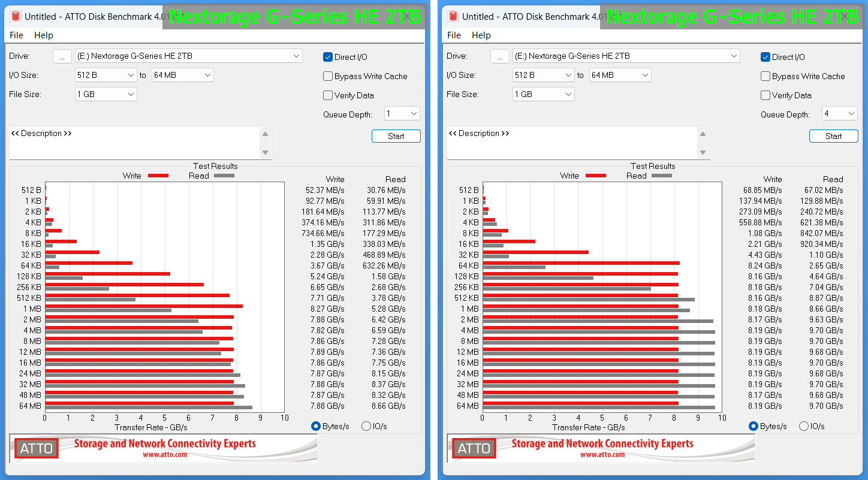This screenshot has width=868, height=480.
Task: Click gray Read legend swatch, right window
Action: click(x=662, y=176)
